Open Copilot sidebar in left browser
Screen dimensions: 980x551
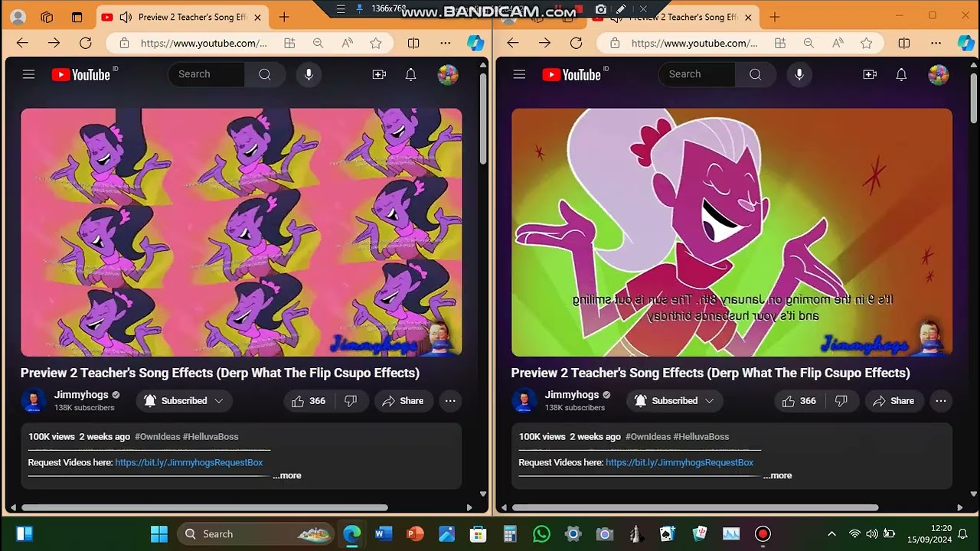475,43
